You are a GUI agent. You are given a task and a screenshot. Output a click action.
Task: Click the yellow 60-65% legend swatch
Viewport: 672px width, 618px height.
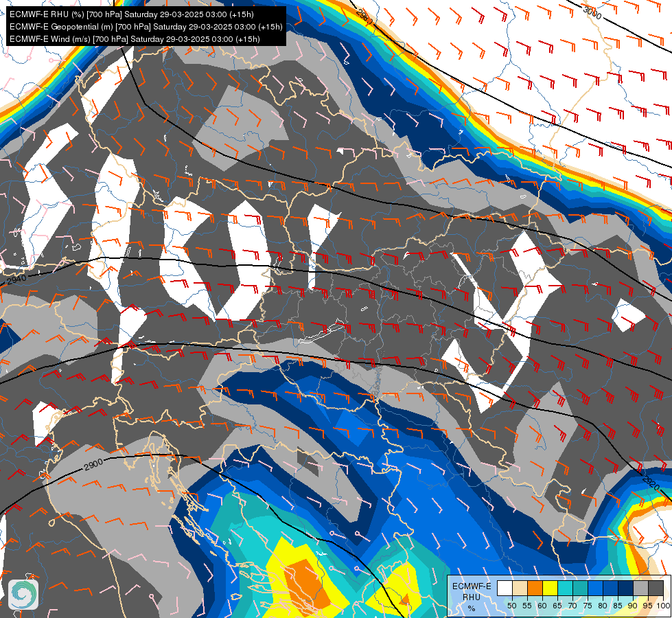(x=551, y=588)
